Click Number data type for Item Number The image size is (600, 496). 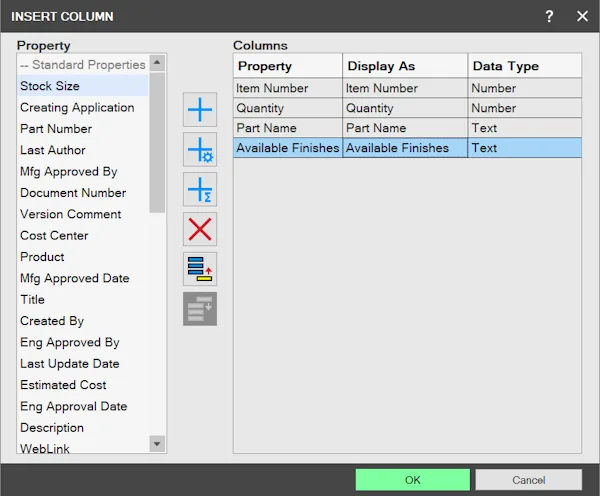coord(525,88)
